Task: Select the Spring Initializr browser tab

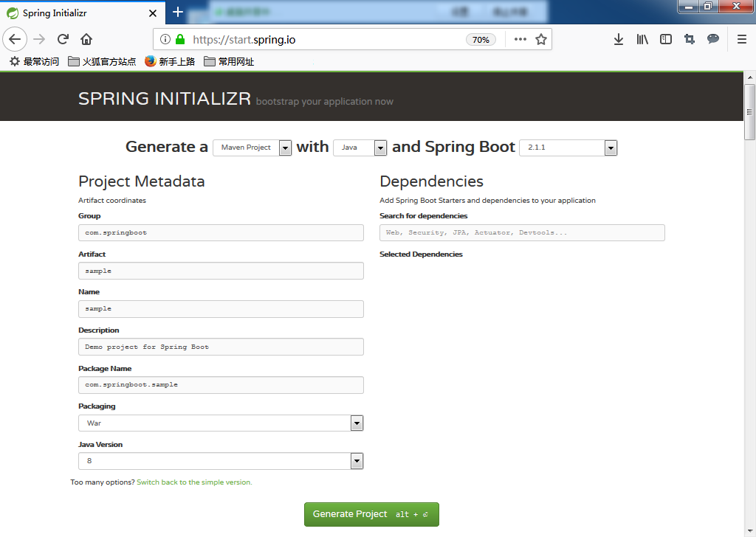Action: point(81,13)
